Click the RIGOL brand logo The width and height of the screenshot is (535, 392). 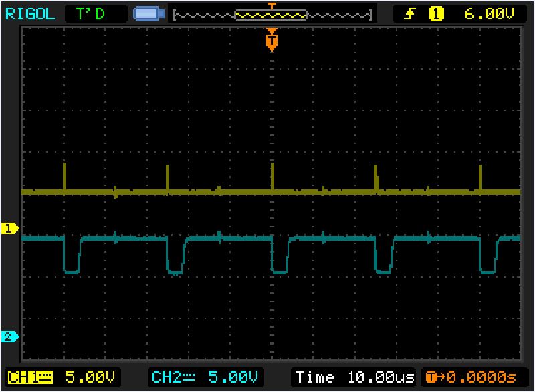tap(30, 14)
